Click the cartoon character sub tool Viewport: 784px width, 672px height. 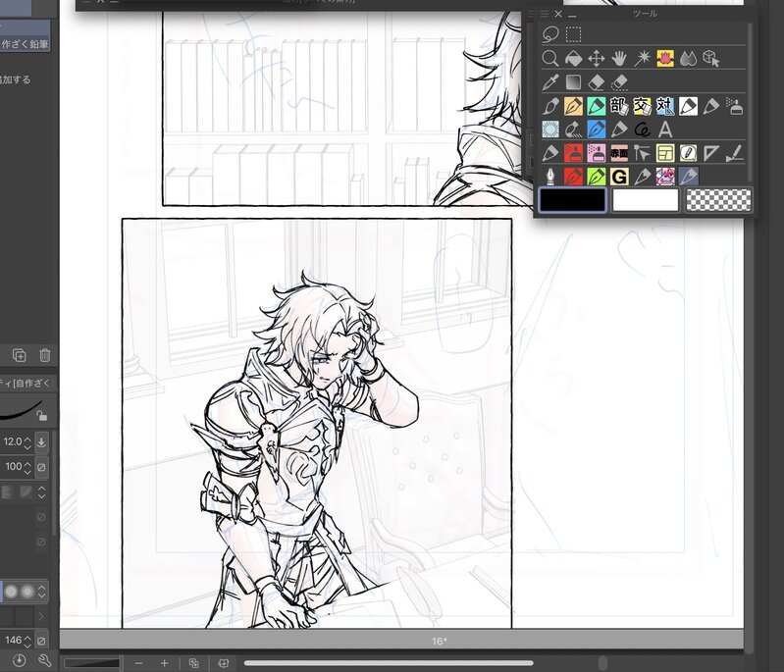tap(665, 177)
